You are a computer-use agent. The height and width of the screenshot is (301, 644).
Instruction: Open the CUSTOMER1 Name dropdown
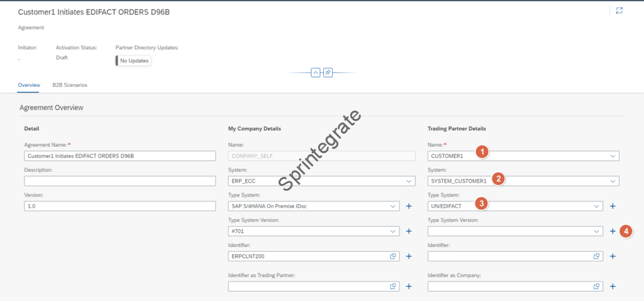tap(613, 156)
